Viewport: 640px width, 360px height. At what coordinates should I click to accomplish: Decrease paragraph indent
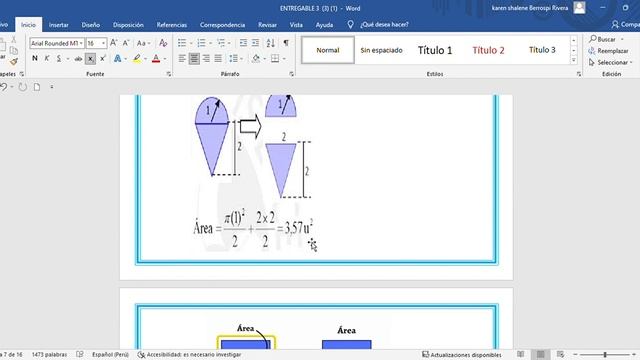click(x=243, y=43)
